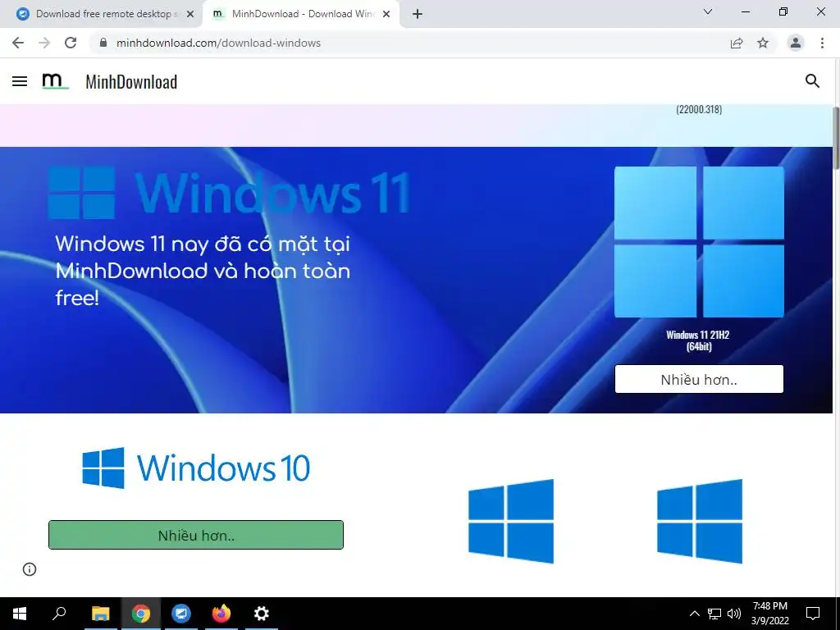Open Settings gear on the taskbar
The height and width of the screenshot is (630, 840).
[x=262, y=614]
